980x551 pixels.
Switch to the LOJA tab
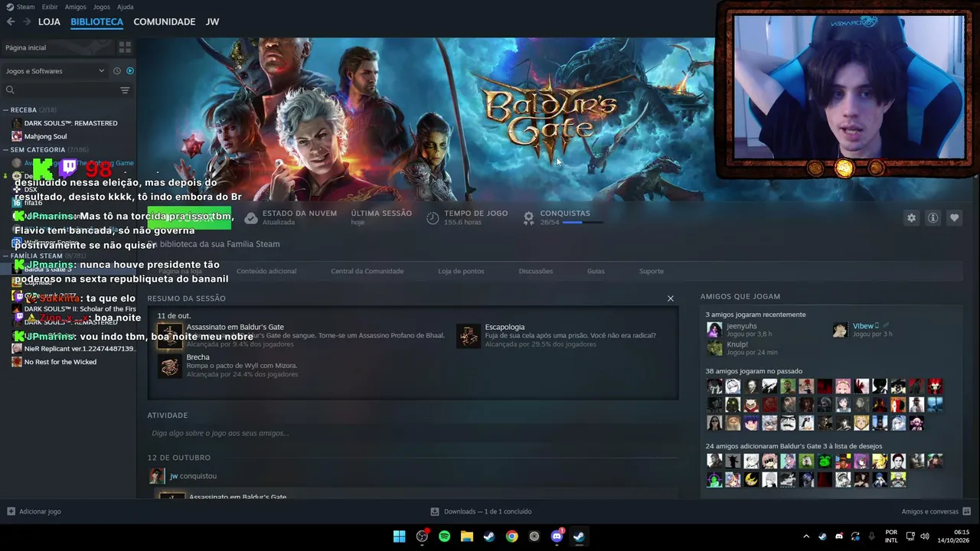coord(49,22)
